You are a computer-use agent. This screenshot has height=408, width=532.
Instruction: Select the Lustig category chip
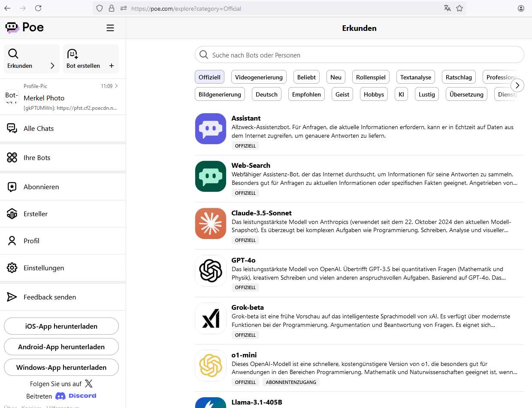[x=427, y=94]
